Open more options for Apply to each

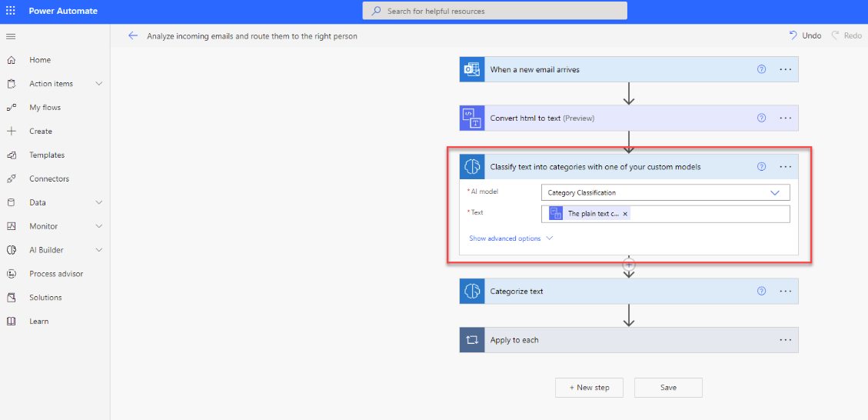coord(786,340)
